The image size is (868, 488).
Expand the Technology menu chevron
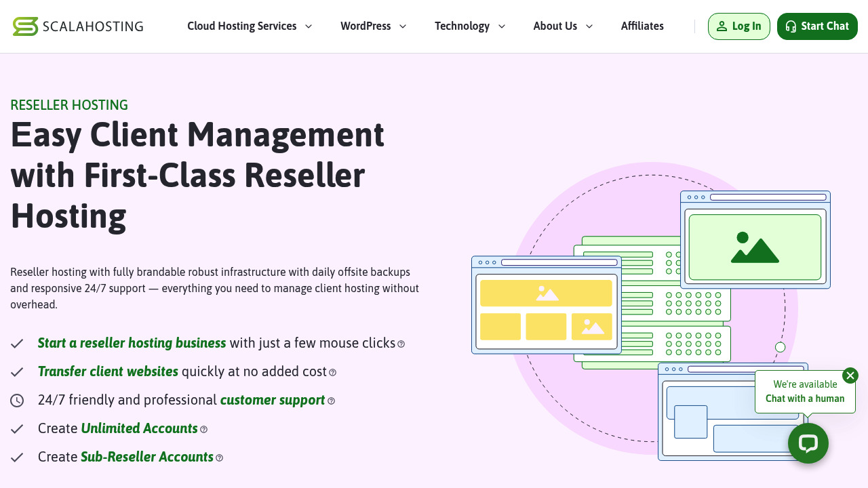[x=501, y=26]
